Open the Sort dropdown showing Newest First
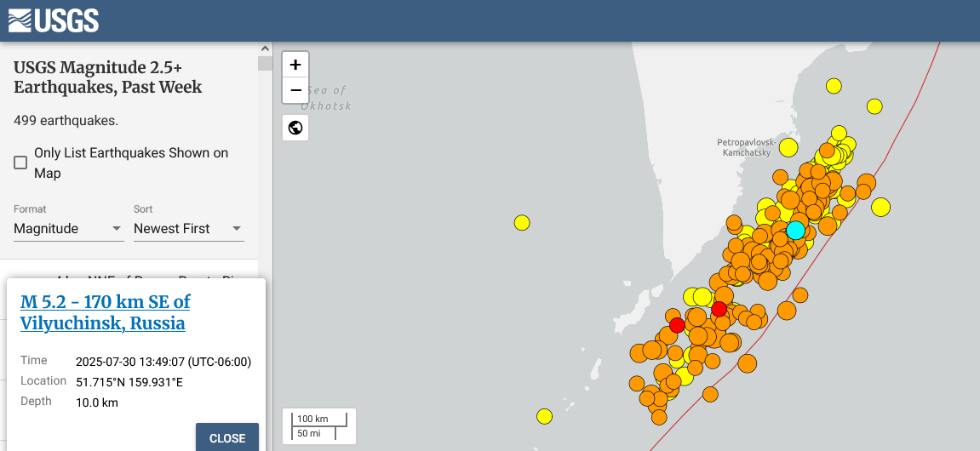Image resolution: width=980 pixels, height=451 pixels. click(187, 229)
